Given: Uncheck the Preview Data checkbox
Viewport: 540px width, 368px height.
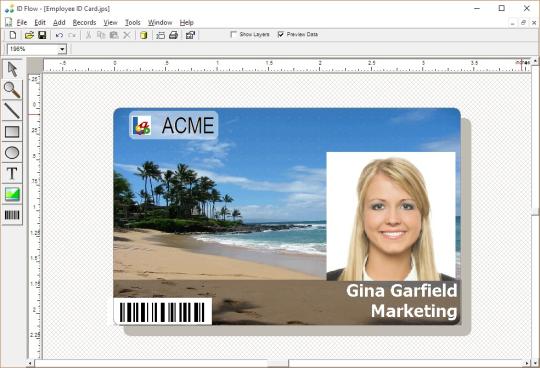Looking at the screenshot, I should pyautogui.click(x=281, y=34).
